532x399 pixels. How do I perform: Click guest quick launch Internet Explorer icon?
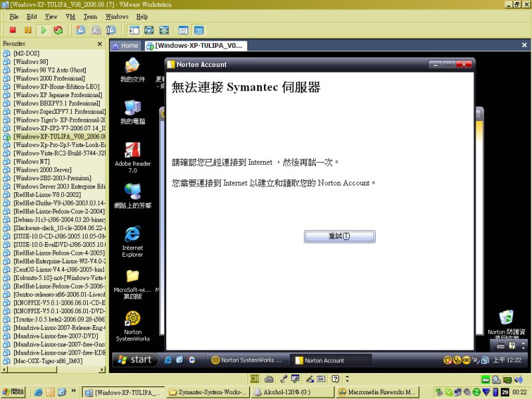pos(168,360)
